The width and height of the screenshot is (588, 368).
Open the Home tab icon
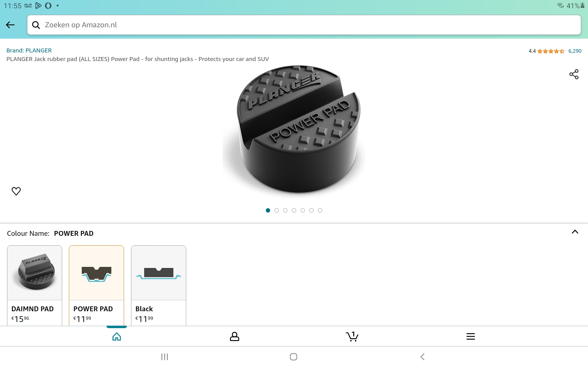(x=117, y=336)
